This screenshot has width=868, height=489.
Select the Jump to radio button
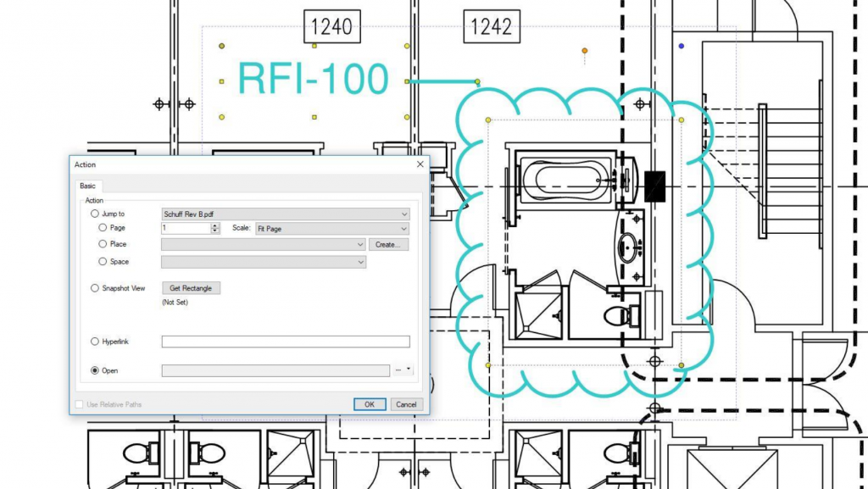(95, 214)
